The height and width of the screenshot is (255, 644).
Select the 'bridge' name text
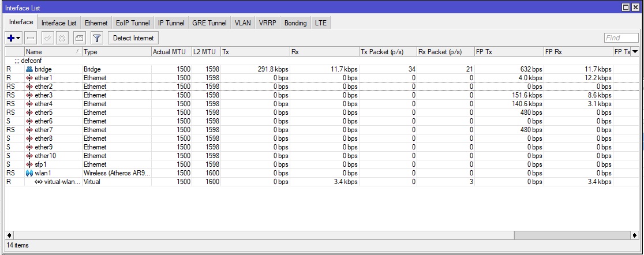pyautogui.click(x=43, y=69)
